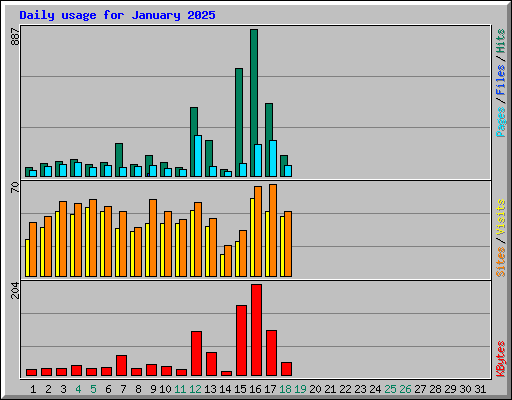The image size is (512, 400).
Task: Select day label 1 on the x-axis
Action: tap(33, 389)
